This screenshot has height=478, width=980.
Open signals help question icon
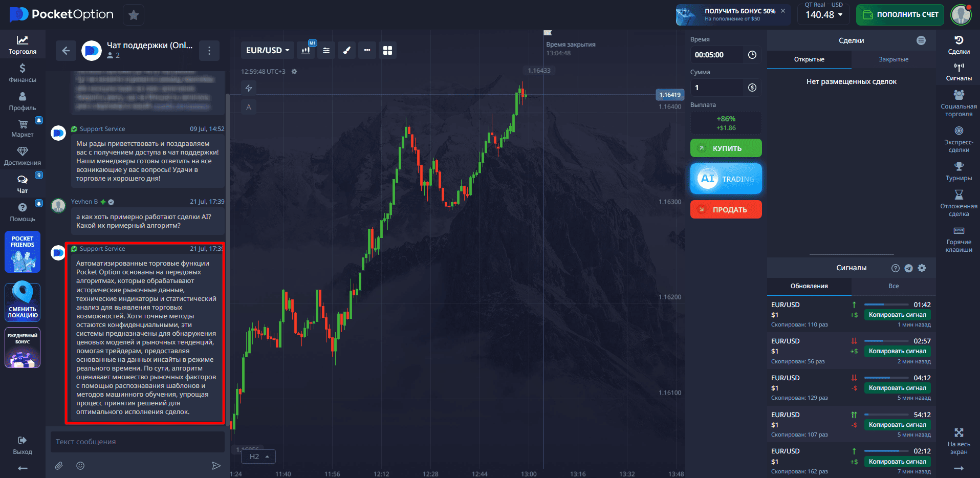click(x=895, y=268)
